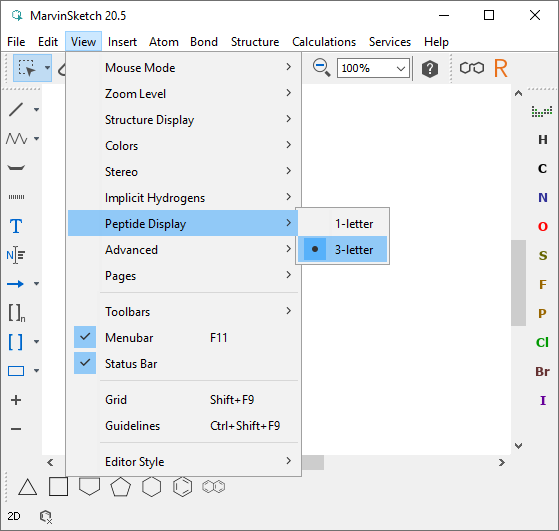Expand the Zoom Level submenu

click(183, 93)
